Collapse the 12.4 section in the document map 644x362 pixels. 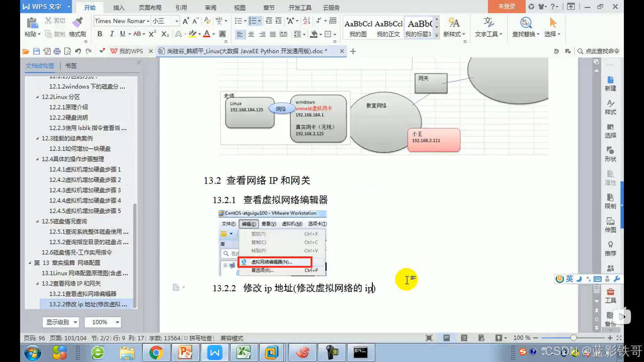point(37,159)
